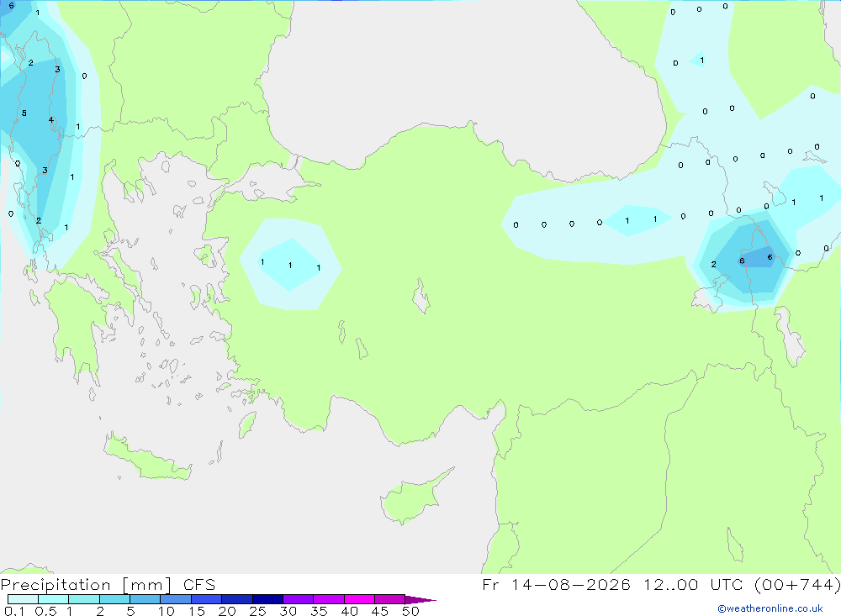Image resolution: width=841 pixels, height=616 pixels.
Task: Open the weatheronline.co.uk copyright link
Action: [770, 608]
